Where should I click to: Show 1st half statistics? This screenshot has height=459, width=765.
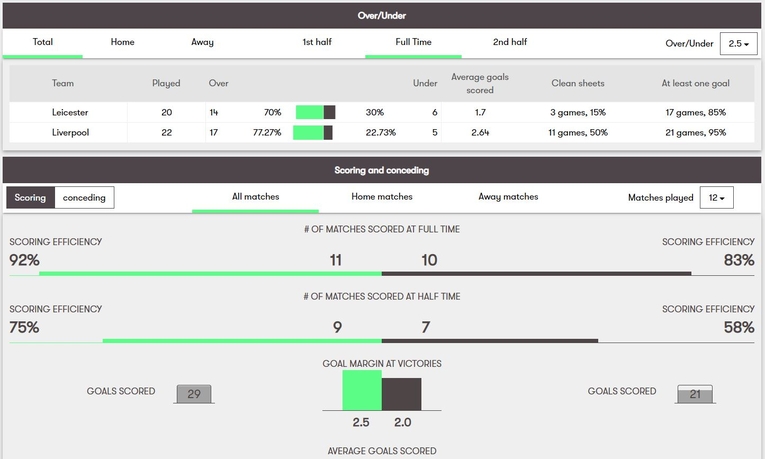point(317,43)
